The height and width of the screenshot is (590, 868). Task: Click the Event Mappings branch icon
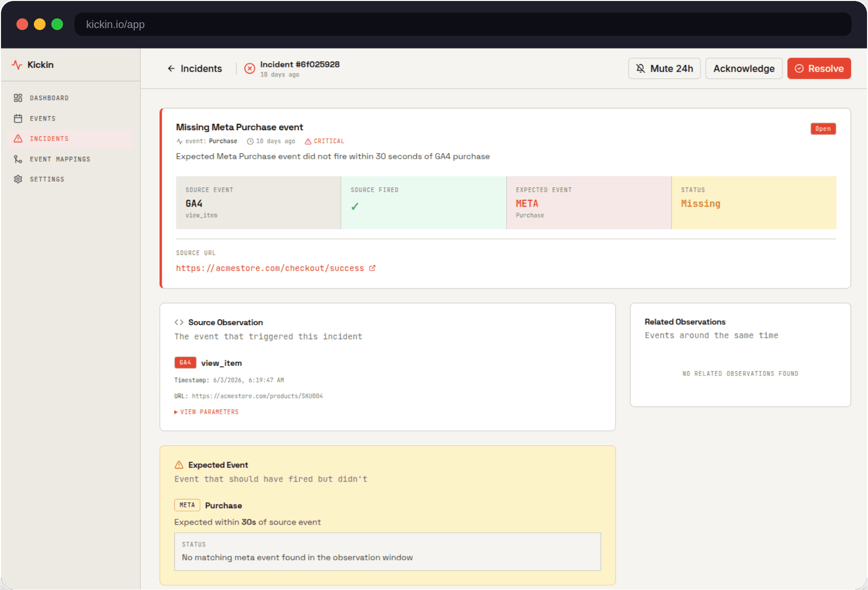click(18, 159)
